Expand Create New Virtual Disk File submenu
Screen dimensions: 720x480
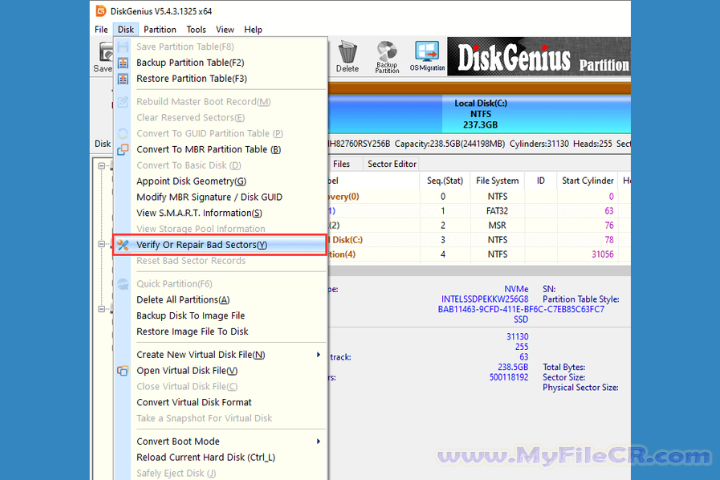tap(220, 355)
